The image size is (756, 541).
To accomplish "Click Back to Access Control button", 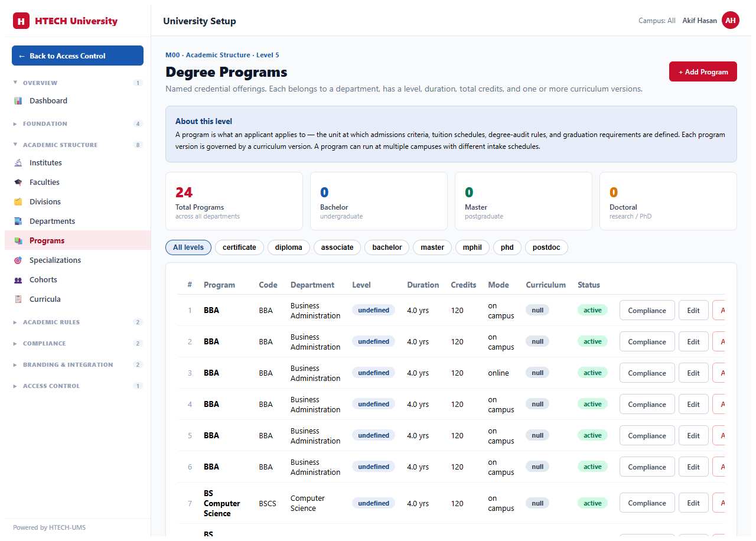I will pos(77,56).
